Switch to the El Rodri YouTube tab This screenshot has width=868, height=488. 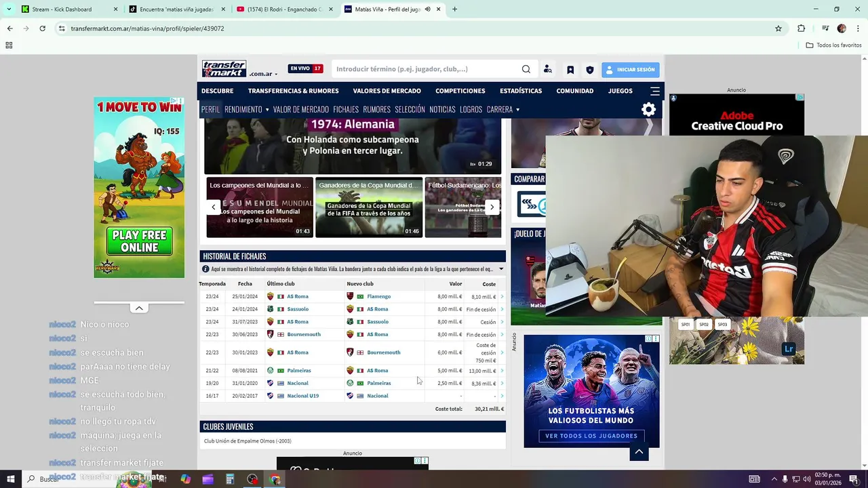284,9
